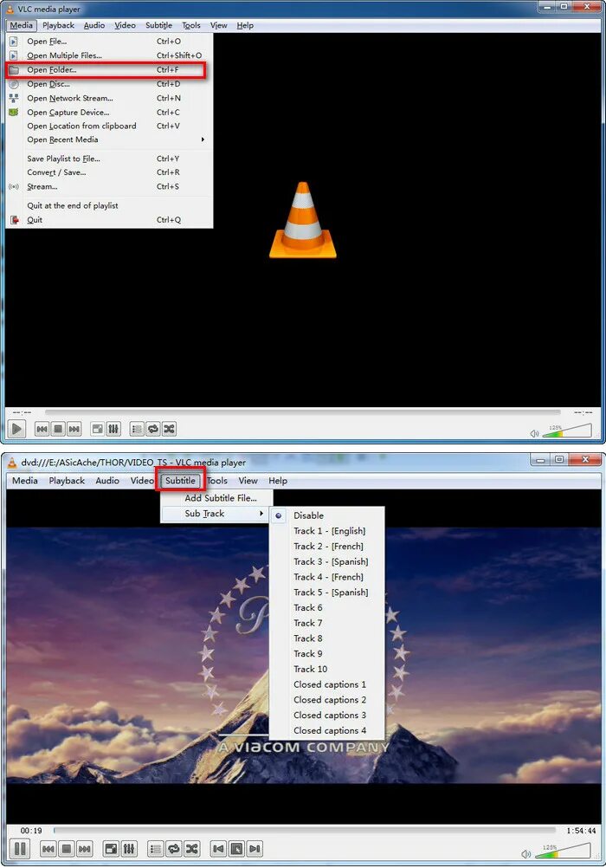This screenshot has height=868, width=606.
Task: Toggle loop icon in the DVD window
Action: point(174,849)
